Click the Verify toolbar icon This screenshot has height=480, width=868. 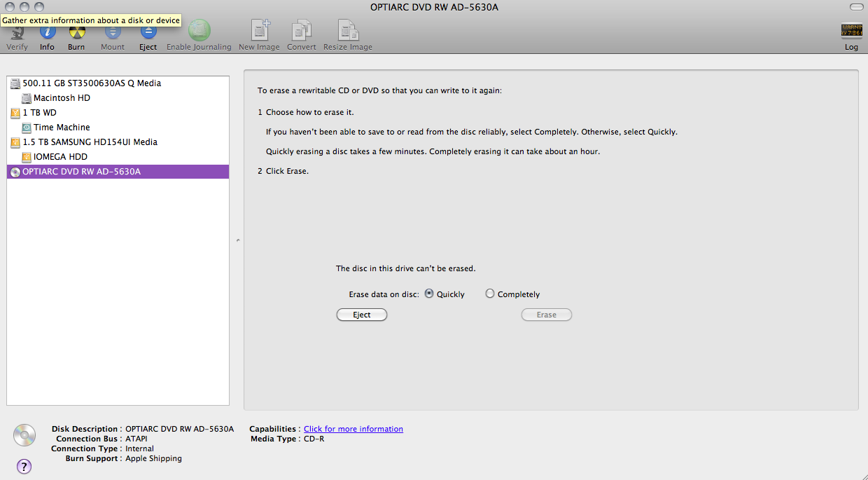coord(17,33)
